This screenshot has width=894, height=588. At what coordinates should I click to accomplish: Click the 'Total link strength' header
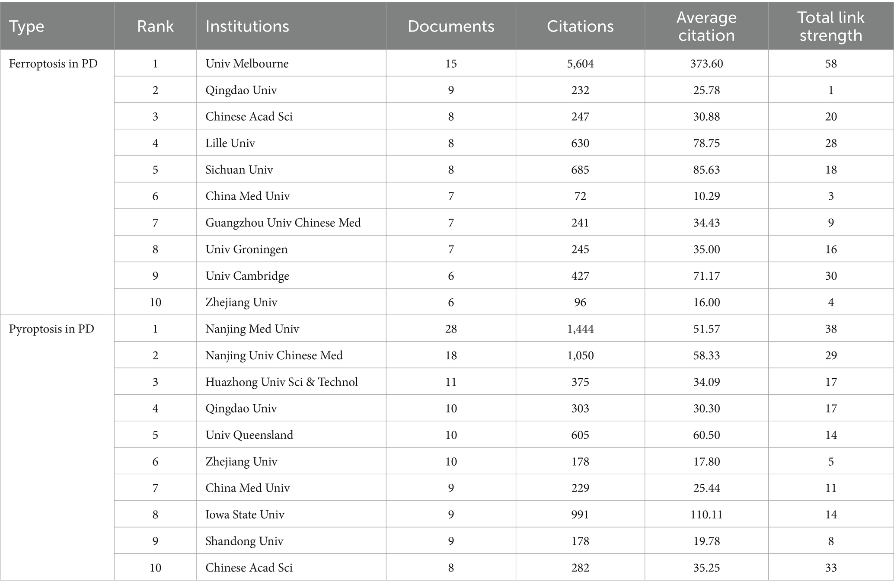(x=831, y=26)
